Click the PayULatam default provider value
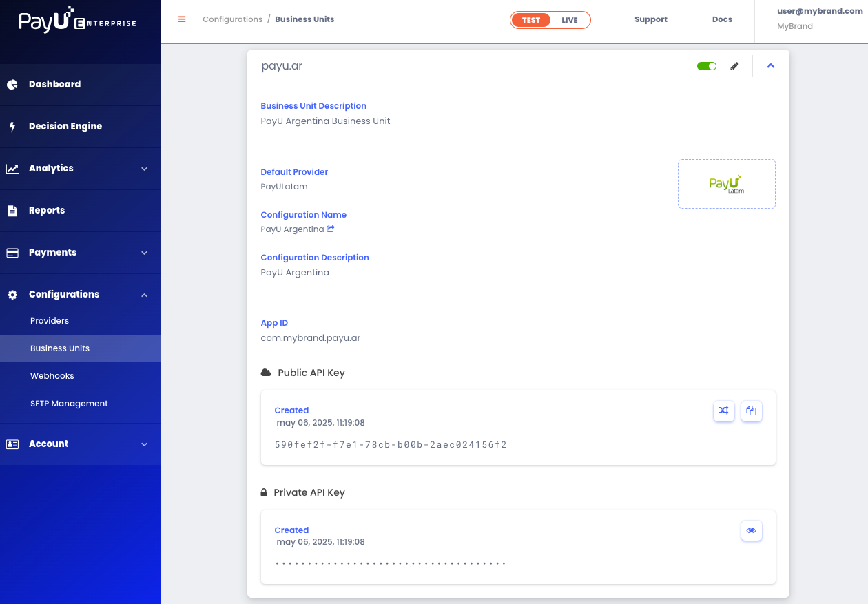868x604 pixels. [x=284, y=187]
